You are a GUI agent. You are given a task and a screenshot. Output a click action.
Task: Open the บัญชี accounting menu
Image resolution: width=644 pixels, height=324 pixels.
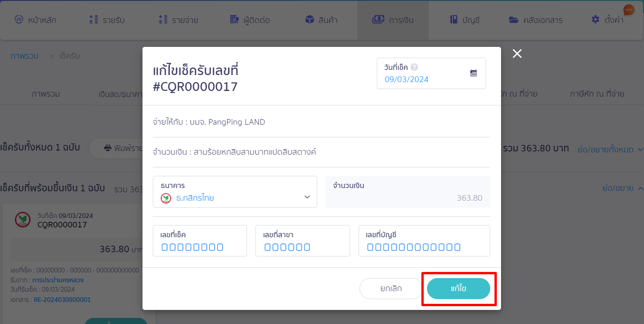pyautogui.click(x=464, y=20)
